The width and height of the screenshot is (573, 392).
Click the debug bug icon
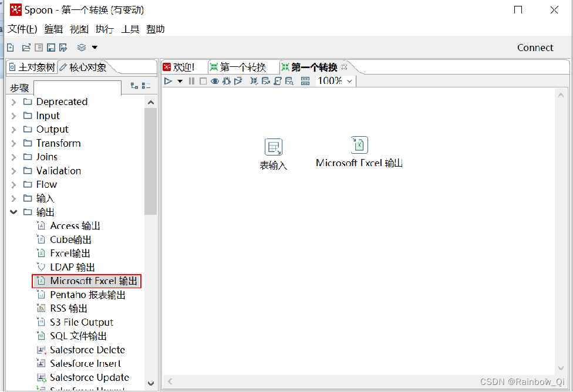pos(227,81)
